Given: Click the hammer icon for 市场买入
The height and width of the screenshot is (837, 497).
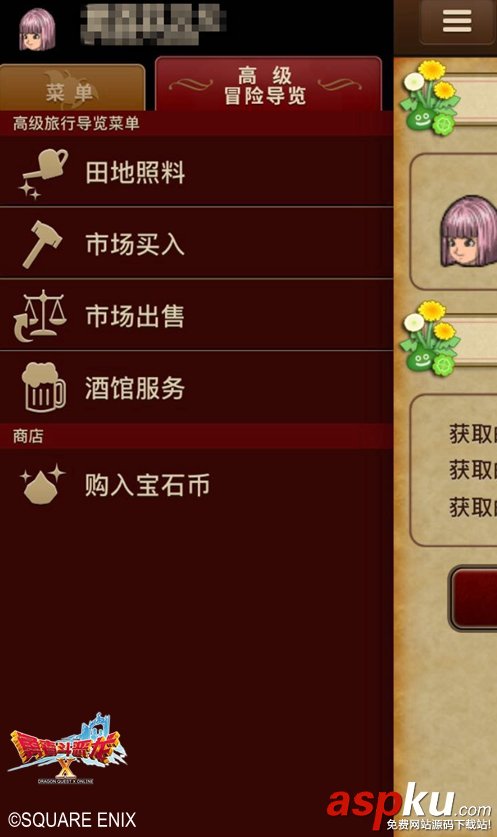Looking at the screenshot, I should click(x=42, y=244).
